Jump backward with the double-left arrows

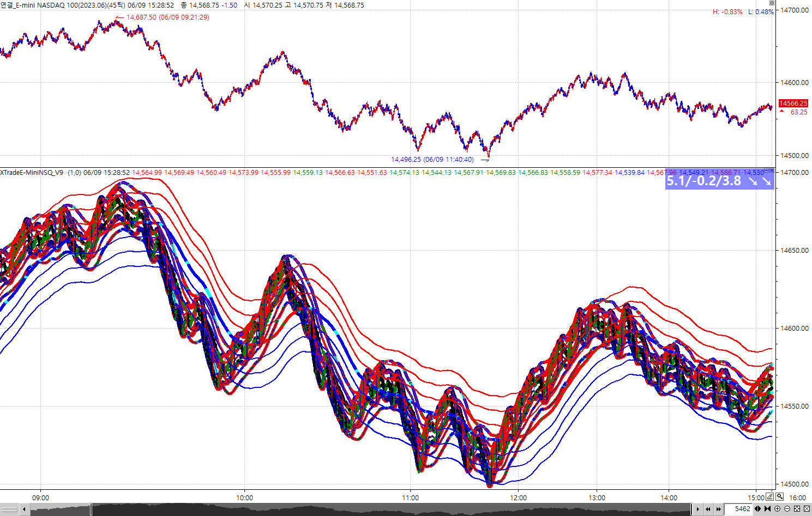[x=708, y=509]
